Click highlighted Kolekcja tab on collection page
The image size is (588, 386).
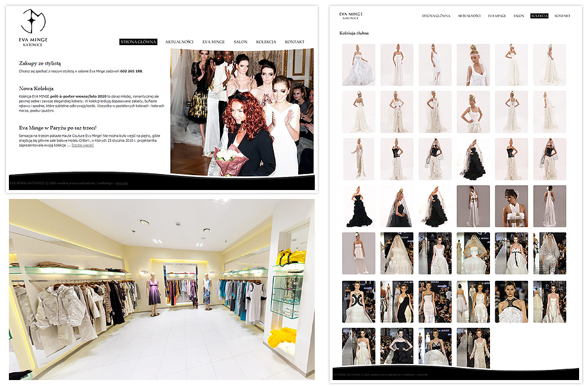[539, 16]
